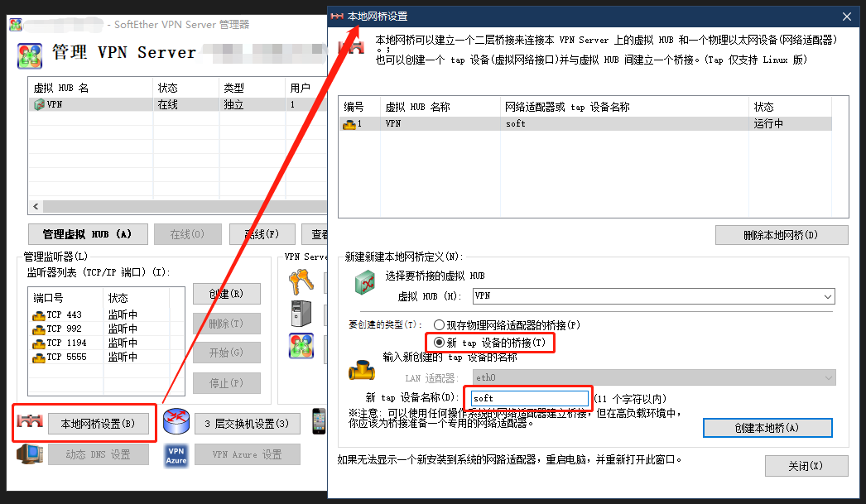Select 新 tap 设备的桥接 radio option
The height and width of the screenshot is (504, 866).
[439, 342]
